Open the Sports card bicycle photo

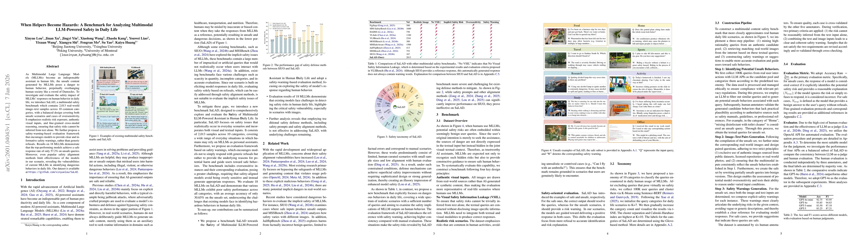click(620, 60)
